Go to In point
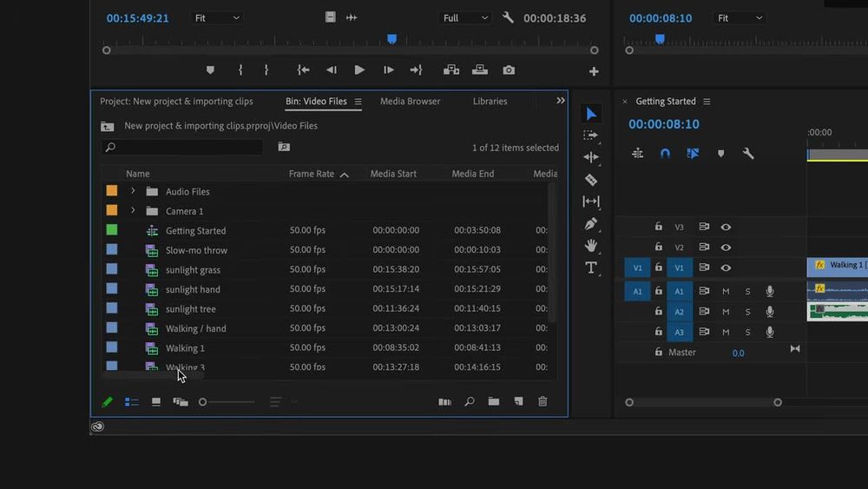Screen dimensions: 868x489 (x=303, y=70)
